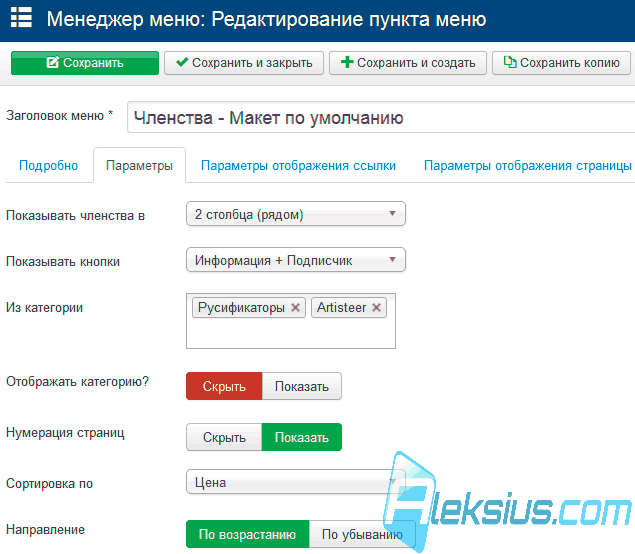
Task: Click the Русификаторы tag label
Action: pos(241,308)
